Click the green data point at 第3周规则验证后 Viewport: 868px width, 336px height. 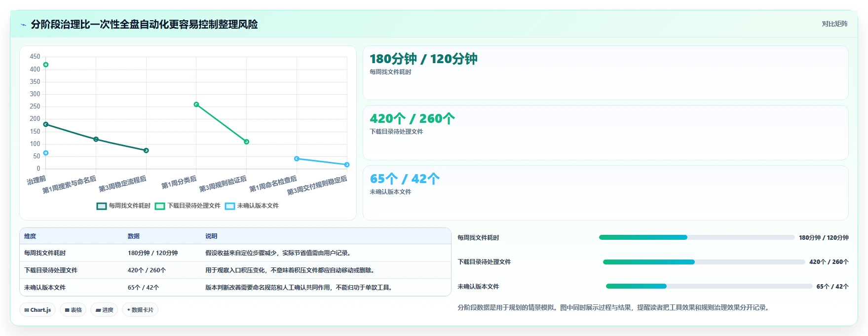pyautogui.click(x=247, y=142)
